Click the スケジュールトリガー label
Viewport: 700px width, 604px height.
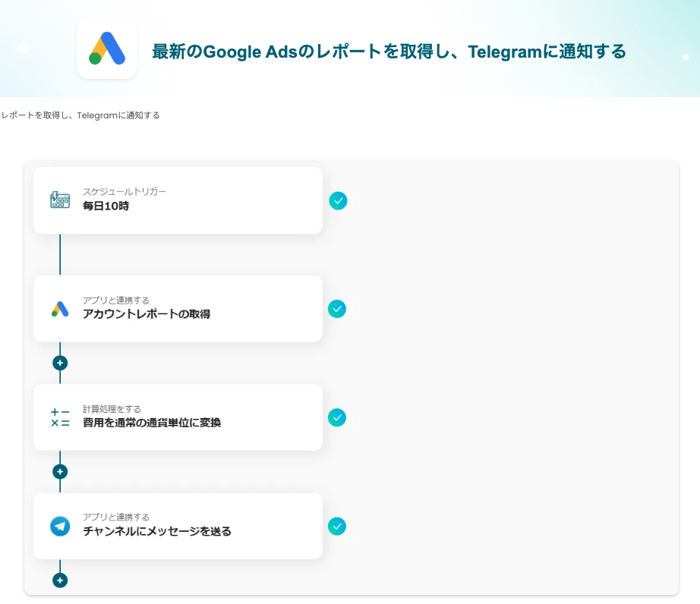pyautogui.click(x=124, y=191)
